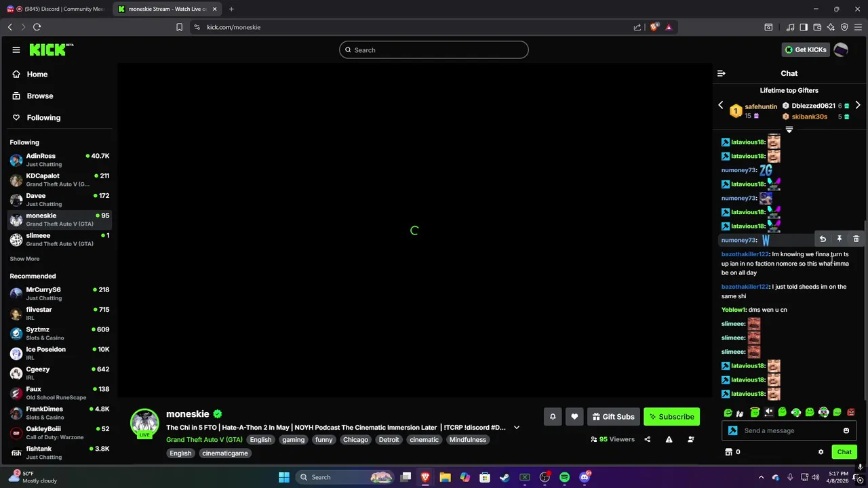Click moneskie's streamer avatar

(x=144, y=423)
